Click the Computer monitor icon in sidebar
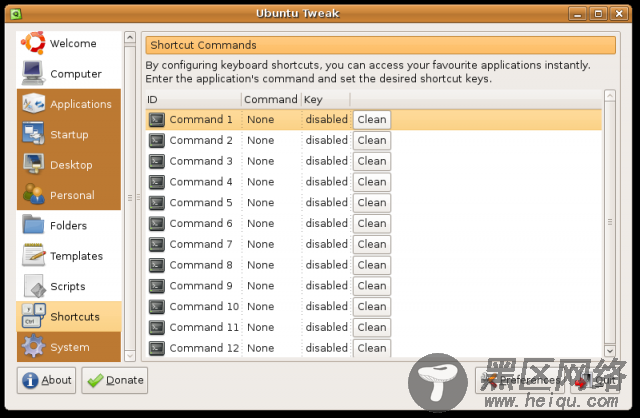The height and width of the screenshot is (418, 640). 33,73
